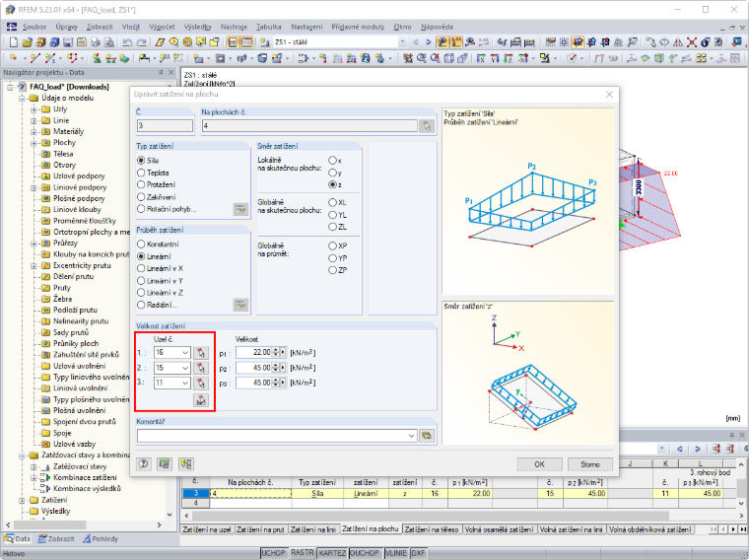Click the previous table arrow in table toolbar
The image size is (749, 560).
[680, 449]
